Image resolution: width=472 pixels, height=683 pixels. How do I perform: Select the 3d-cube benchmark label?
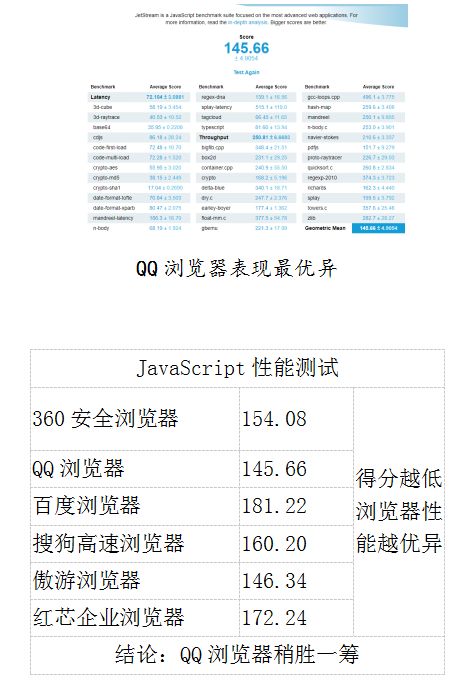(102, 107)
